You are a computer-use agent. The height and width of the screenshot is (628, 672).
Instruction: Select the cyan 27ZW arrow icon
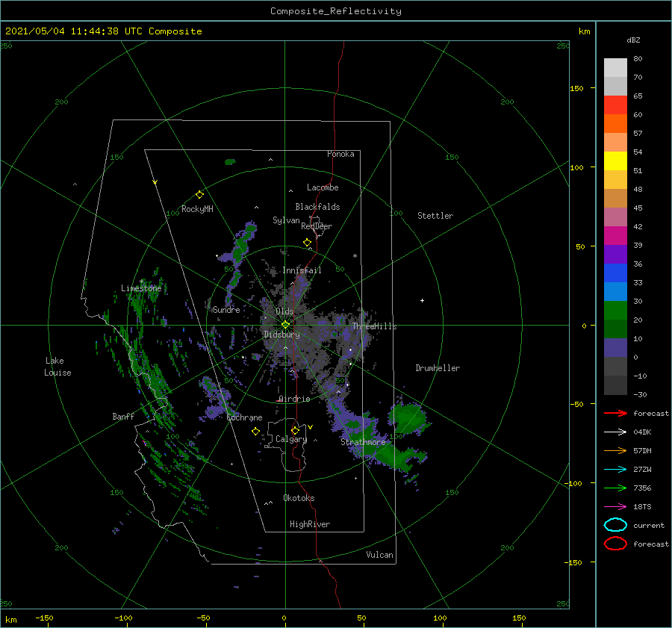click(615, 470)
